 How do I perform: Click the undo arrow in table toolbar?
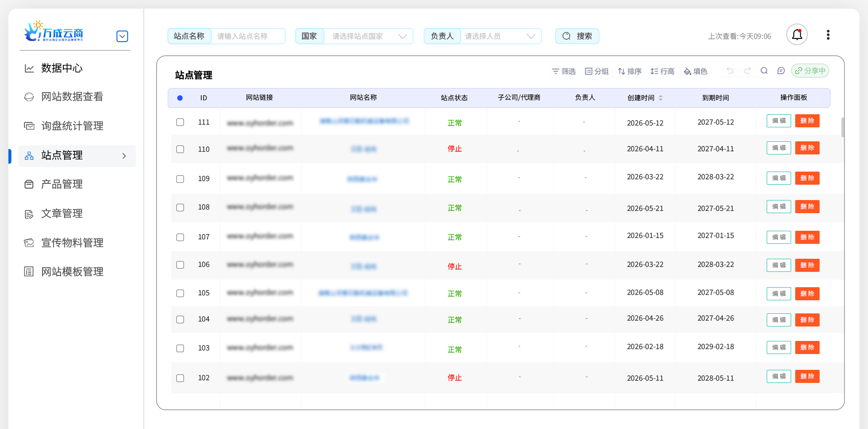730,71
